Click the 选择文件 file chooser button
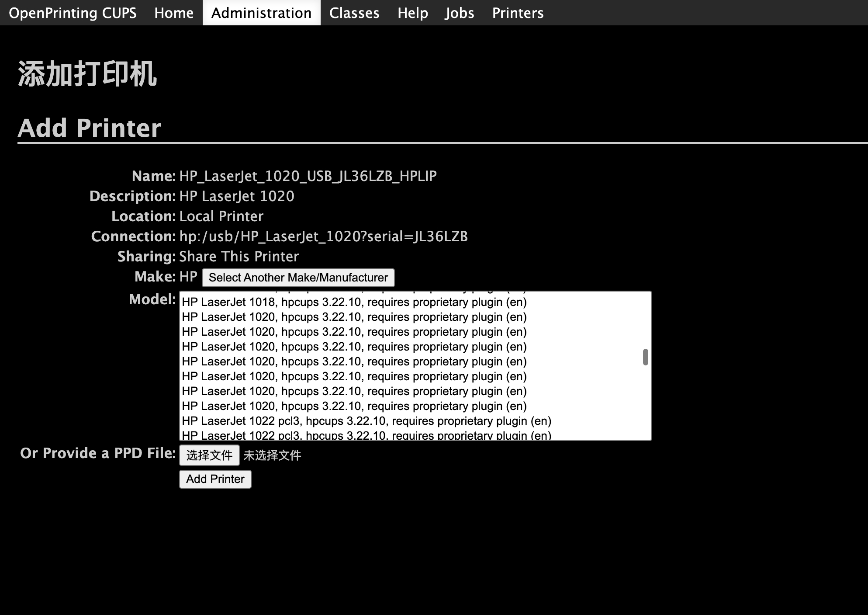Screen dimensions: 868x615 point(209,455)
